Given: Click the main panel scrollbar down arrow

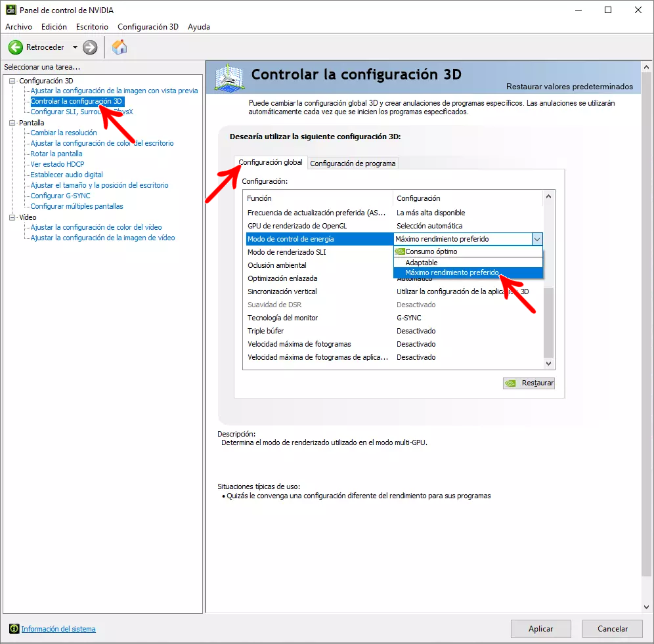Looking at the screenshot, I should click(646, 607).
